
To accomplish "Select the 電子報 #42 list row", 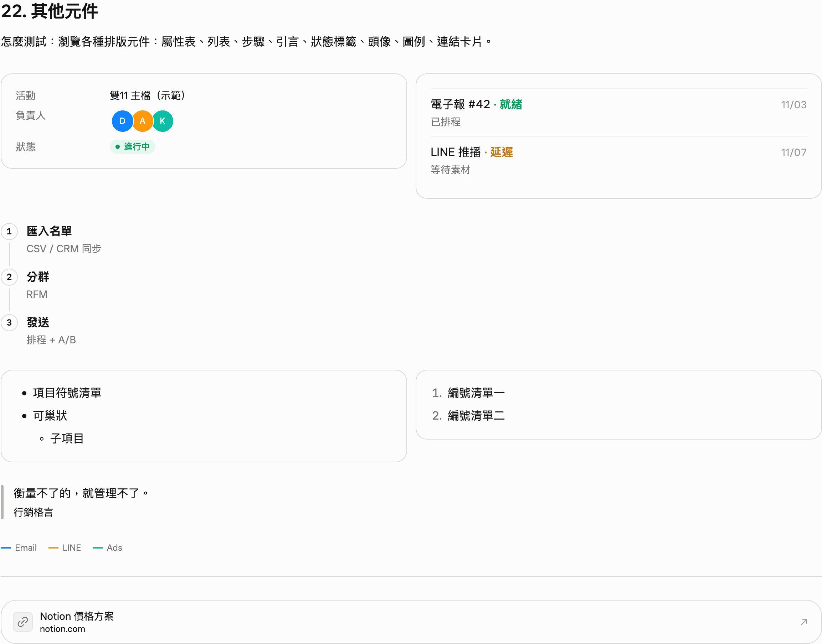I will tap(619, 112).
